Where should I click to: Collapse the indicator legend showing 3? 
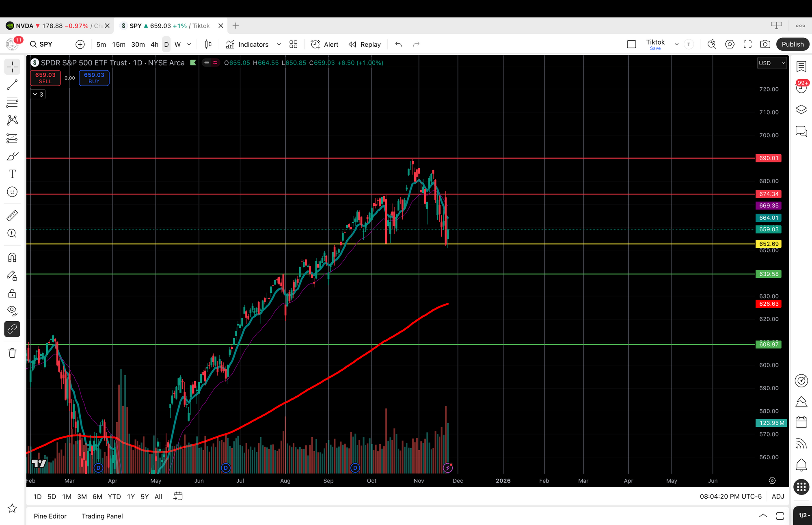[x=38, y=94]
